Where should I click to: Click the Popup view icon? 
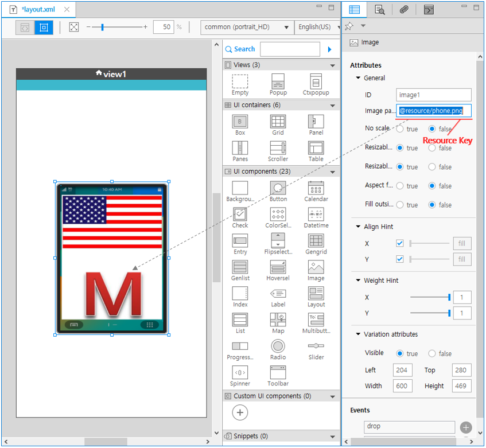pos(278,81)
